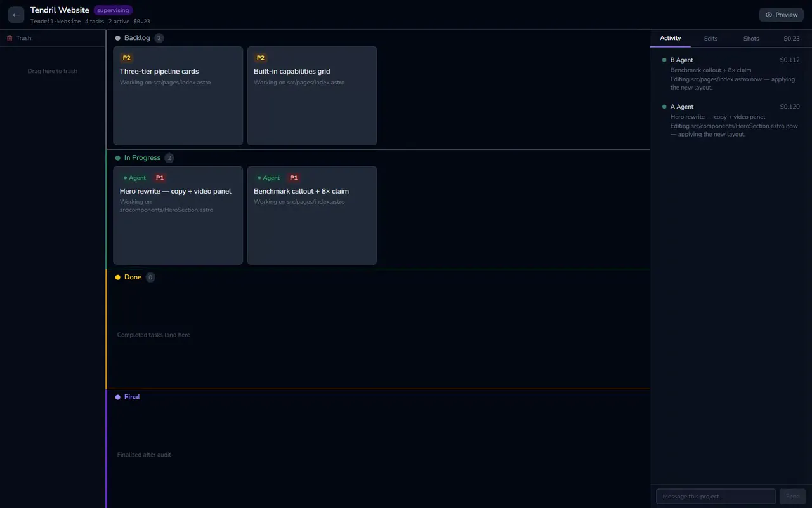This screenshot has width=812, height=508.
Task: Click the Tendril-Website repo name
Action: (55, 22)
